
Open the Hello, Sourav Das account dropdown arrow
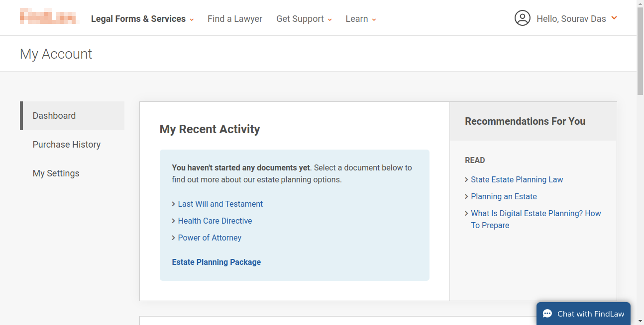click(x=614, y=18)
